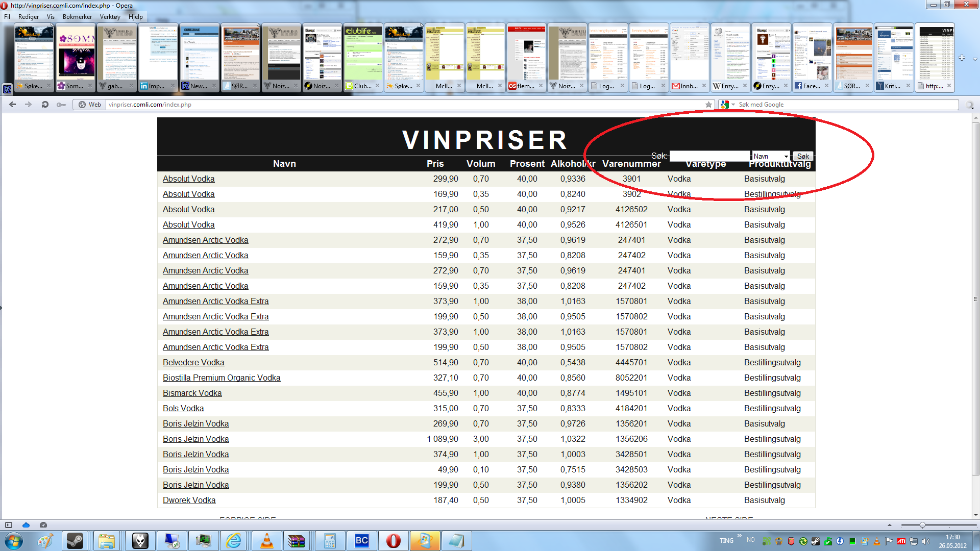Click Opera Turbo gauge icon
Screen dimensions: 980x551
(x=43, y=524)
